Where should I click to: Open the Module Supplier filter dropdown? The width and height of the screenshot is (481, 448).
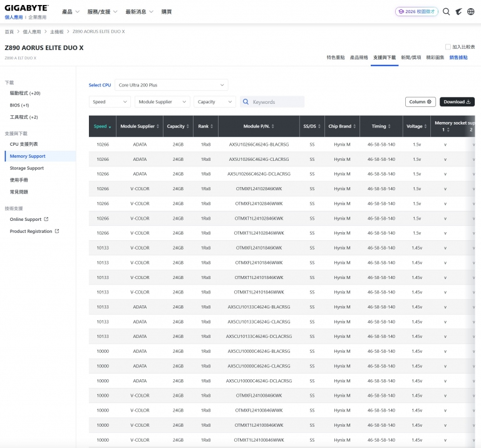coord(162,102)
